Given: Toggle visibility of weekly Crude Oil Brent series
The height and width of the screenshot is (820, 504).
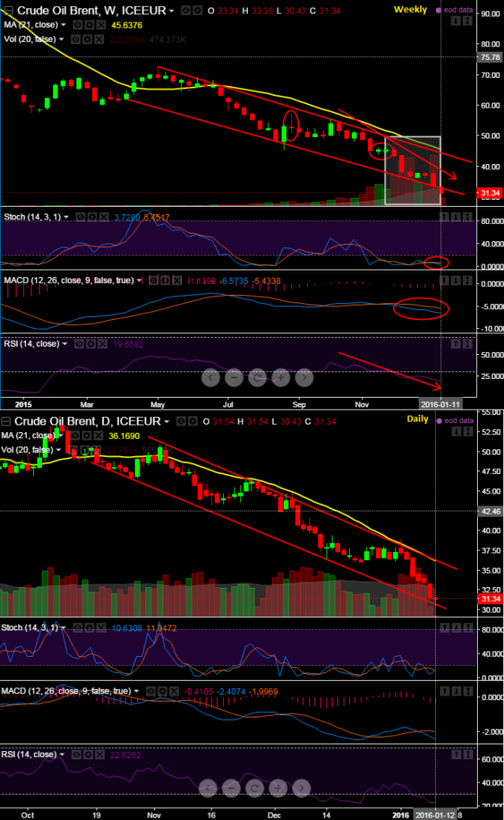Looking at the screenshot, I should (x=185, y=10).
